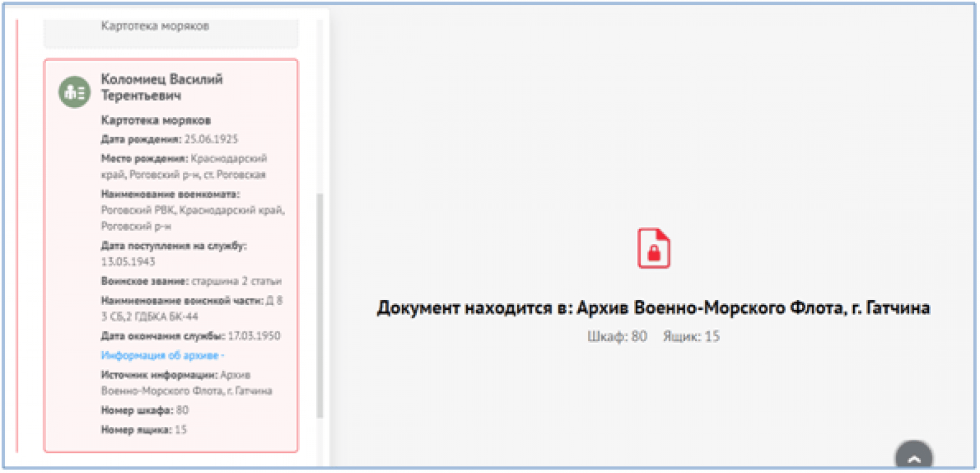Click the birth date 25.06.1925

pos(211,139)
